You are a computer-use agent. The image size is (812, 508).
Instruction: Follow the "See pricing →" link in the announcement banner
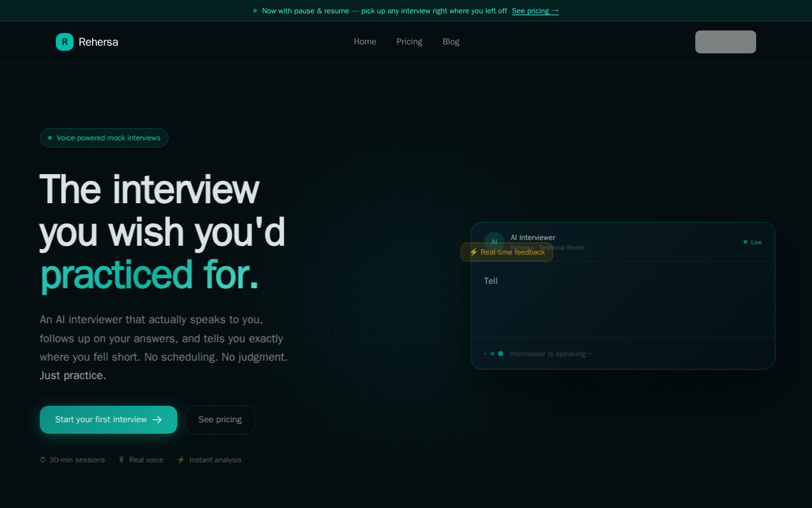(535, 11)
